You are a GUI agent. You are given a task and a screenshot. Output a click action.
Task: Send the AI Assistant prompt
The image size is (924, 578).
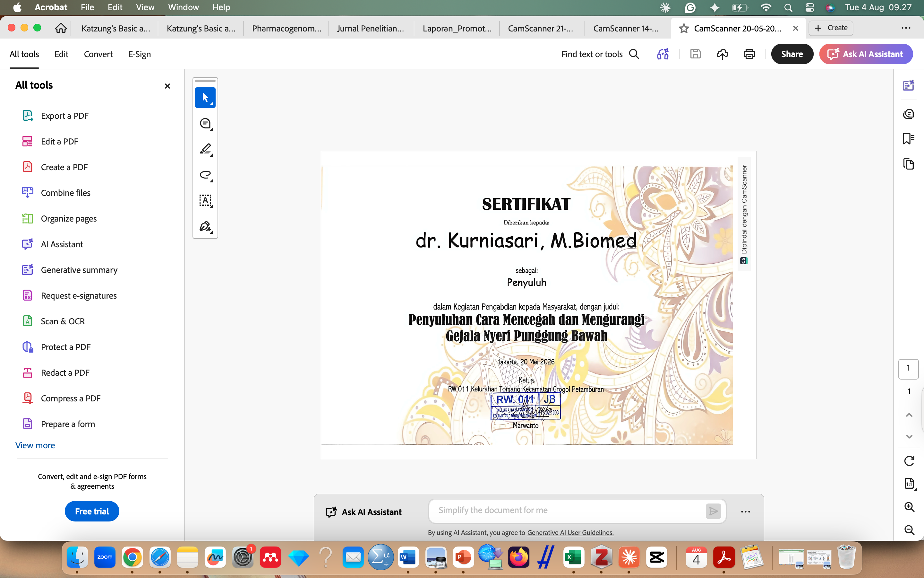pos(713,511)
